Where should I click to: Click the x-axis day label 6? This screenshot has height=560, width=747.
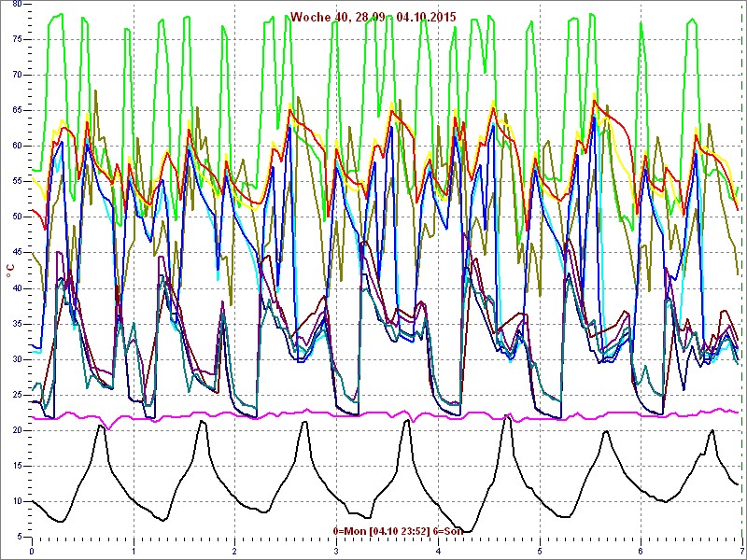pos(641,552)
